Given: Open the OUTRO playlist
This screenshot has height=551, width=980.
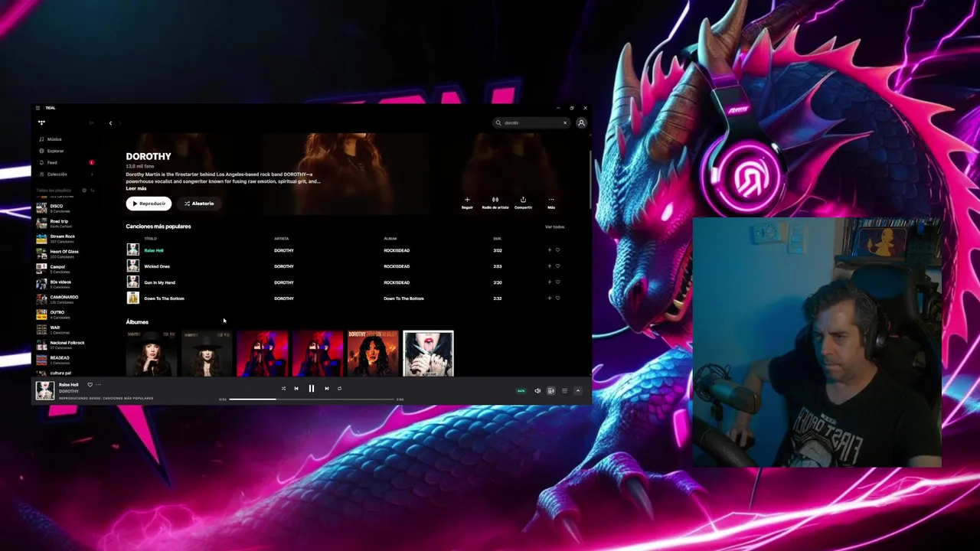Looking at the screenshot, I should 64,314.
